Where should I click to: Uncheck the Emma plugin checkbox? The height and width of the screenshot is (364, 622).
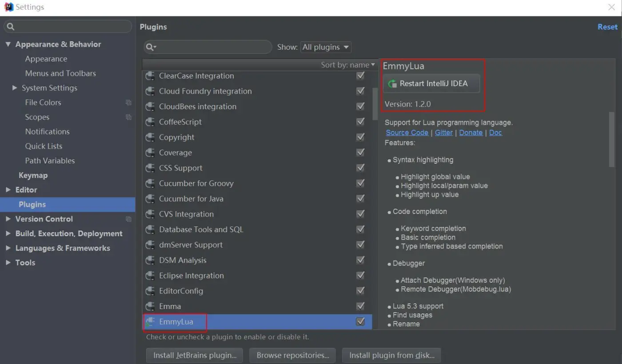[x=360, y=306]
